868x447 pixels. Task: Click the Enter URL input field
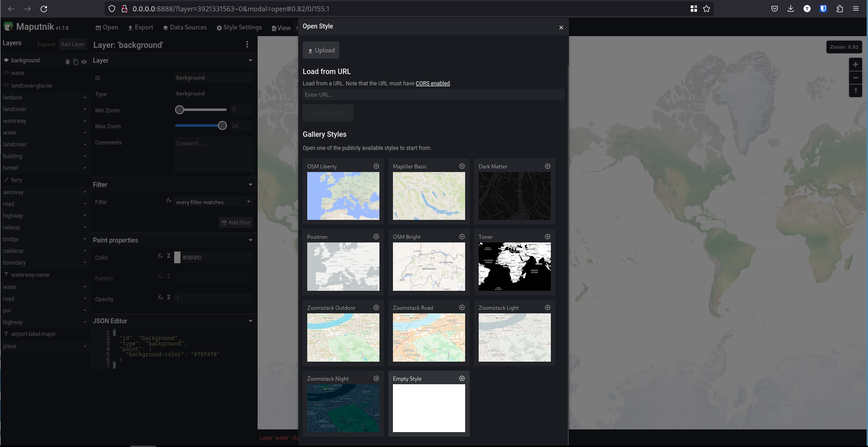pos(433,94)
